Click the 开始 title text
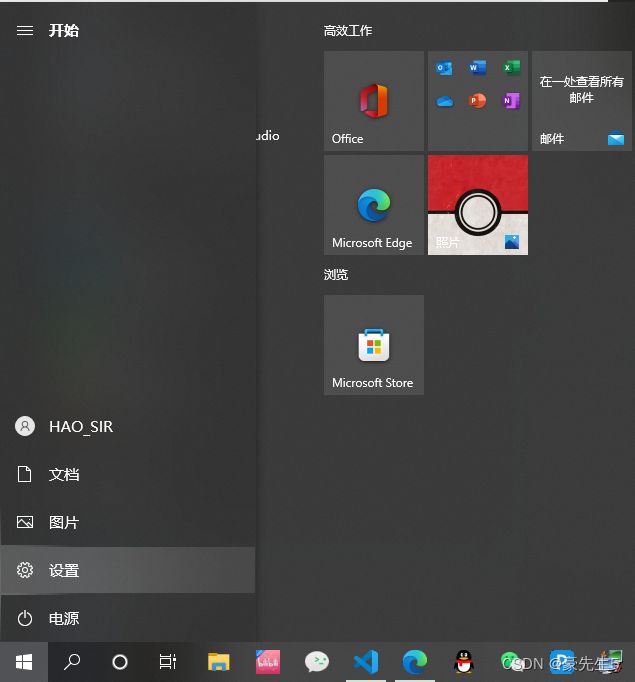635x682 pixels. point(64,30)
